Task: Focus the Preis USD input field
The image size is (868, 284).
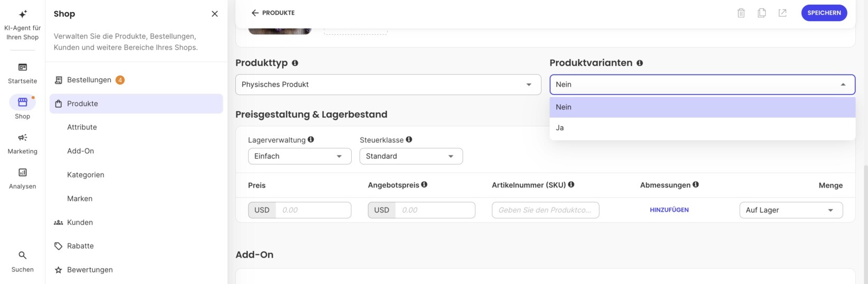Action: click(x=313, y=210)
